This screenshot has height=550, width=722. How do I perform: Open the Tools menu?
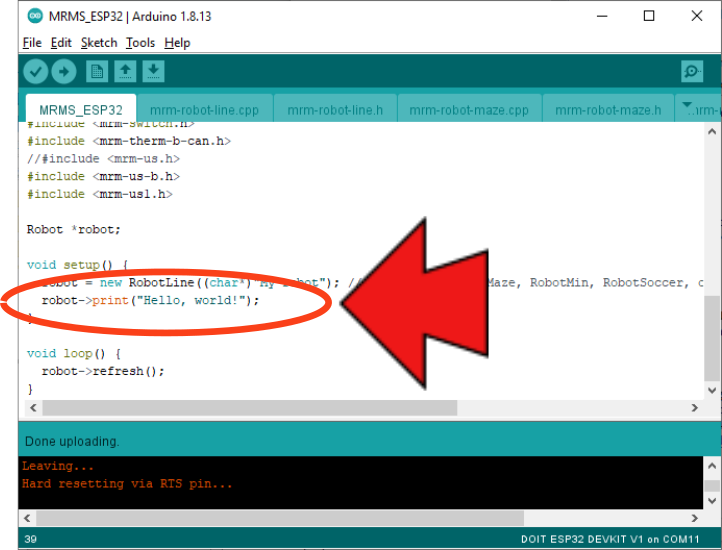[x=140, y=43]
